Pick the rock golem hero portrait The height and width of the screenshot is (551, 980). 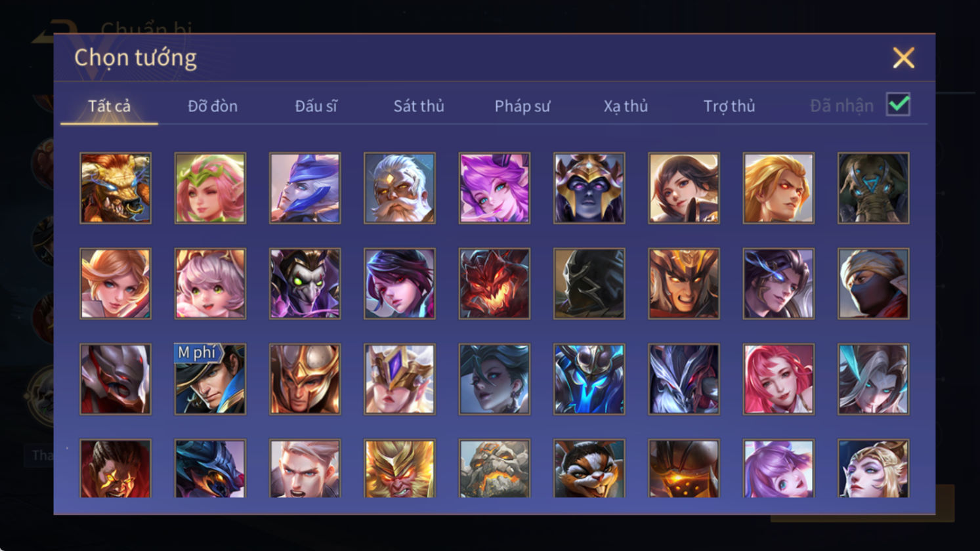coord(494,468)
